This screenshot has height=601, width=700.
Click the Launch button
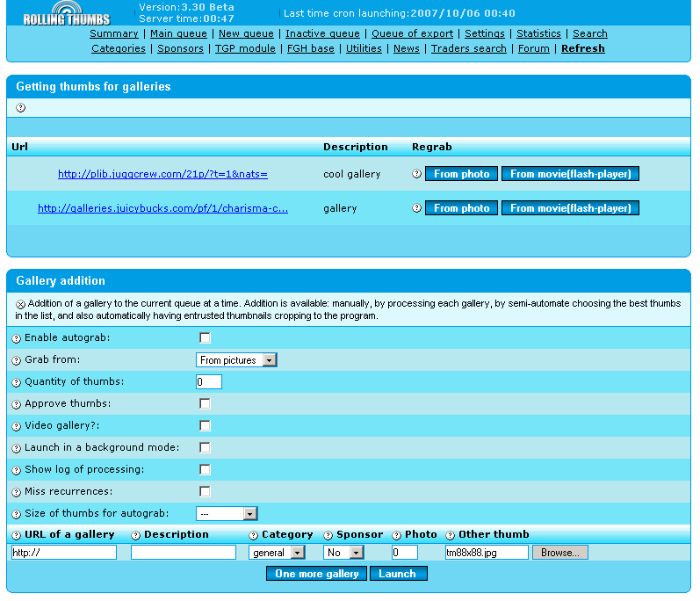click(398, 573)
